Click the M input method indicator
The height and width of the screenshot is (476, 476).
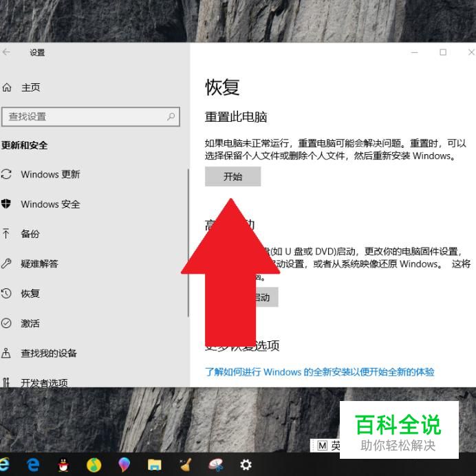[322, 446]
